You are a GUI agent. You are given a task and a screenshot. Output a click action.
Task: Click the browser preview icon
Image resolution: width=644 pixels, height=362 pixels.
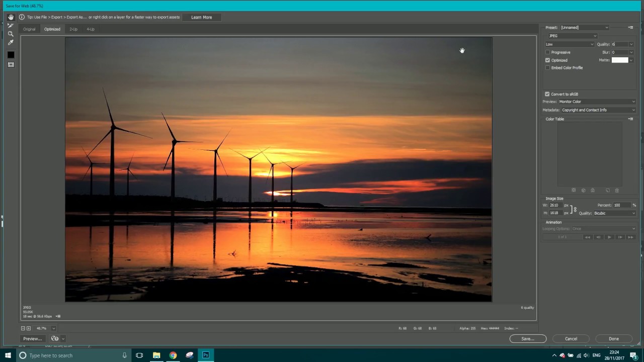click(x=55, y=339)
